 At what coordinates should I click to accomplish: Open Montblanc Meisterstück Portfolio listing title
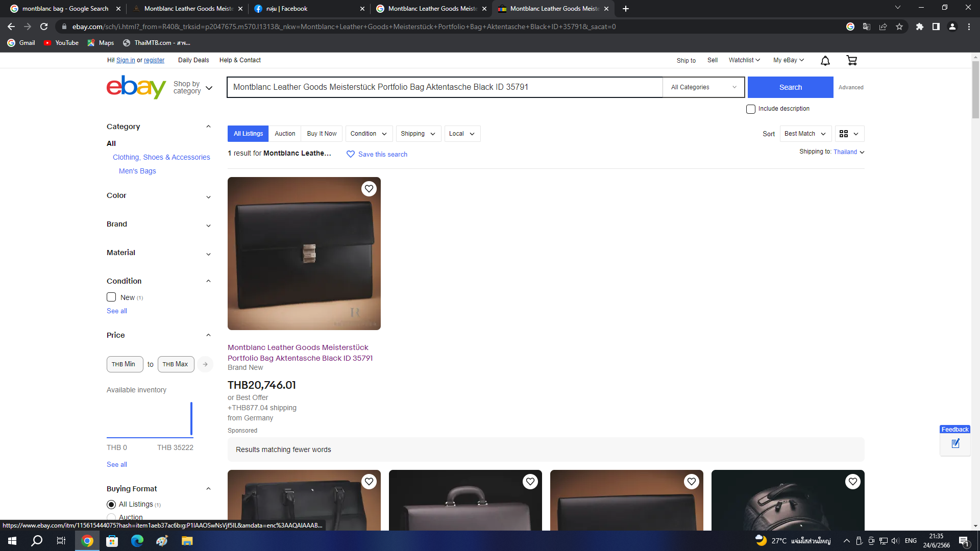pos(300,353)
